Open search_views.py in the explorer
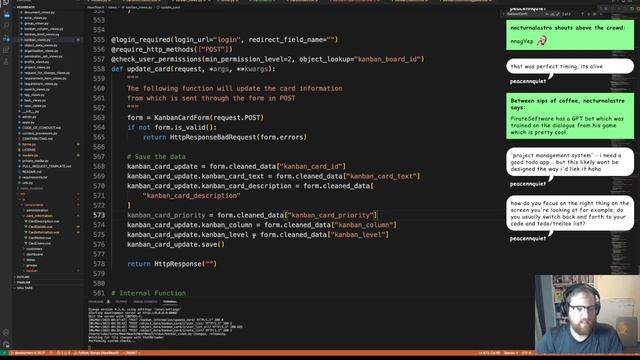This screenshot has width=640, height=360. (x=37, y=89)
